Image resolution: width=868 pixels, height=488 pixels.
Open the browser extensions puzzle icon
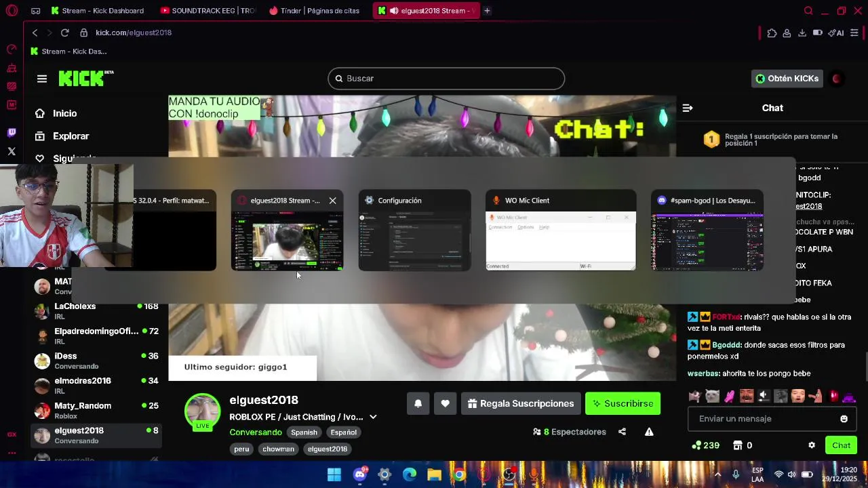click(772, 33)
